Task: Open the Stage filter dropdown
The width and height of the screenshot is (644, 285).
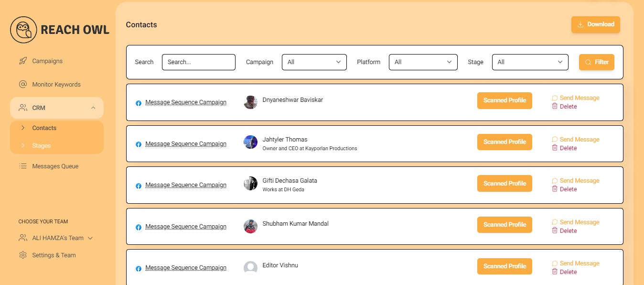Action: 530,62
